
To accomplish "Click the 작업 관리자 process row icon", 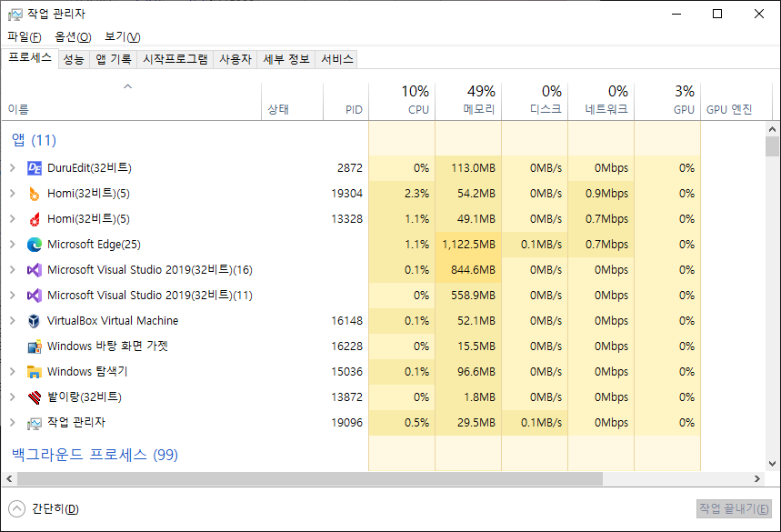I will 35,423.
